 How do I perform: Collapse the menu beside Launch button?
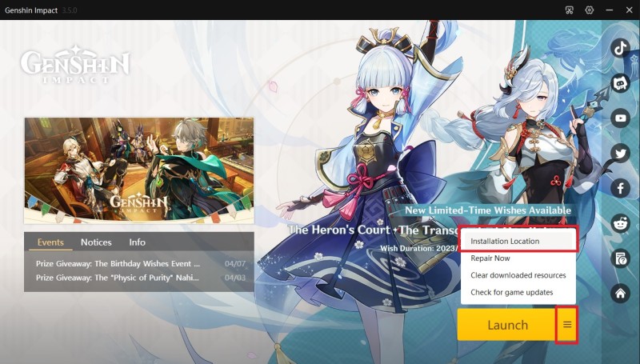click(x=567, y=325)
